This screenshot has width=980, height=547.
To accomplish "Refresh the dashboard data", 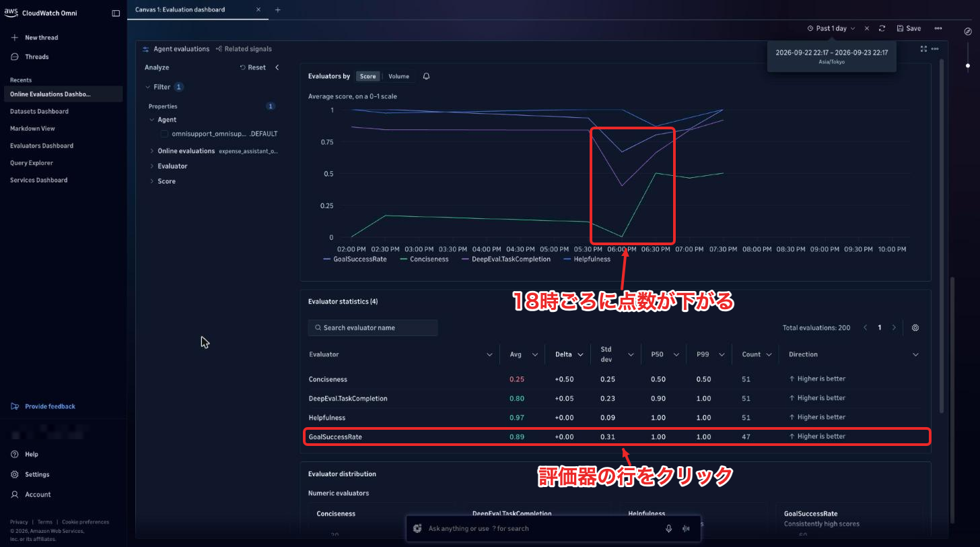I will point(882,28).
